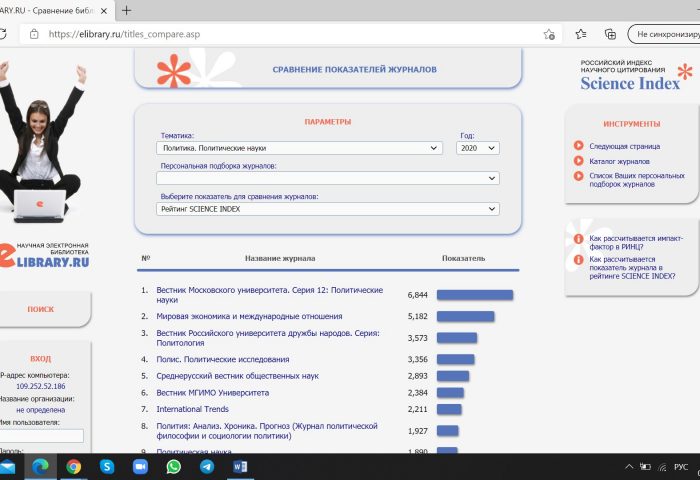Click the info icon beside the impact factor question

click(578, 239)
